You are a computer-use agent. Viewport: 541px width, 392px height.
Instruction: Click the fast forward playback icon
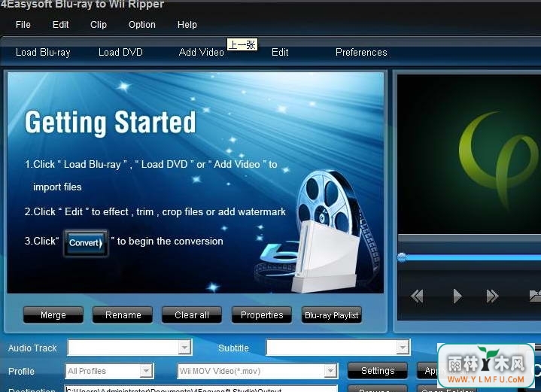coord(492,296)
